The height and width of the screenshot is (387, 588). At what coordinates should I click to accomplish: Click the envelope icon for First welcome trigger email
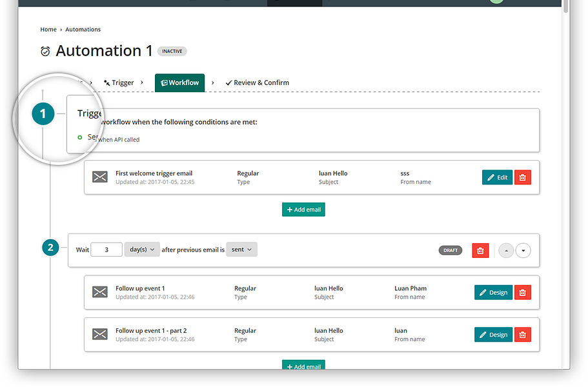100,177
